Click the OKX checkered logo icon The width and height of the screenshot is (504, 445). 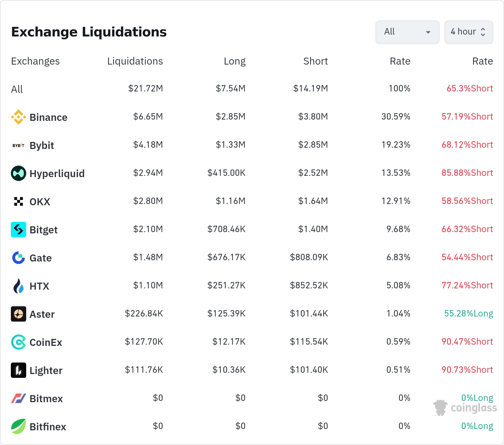18,201
